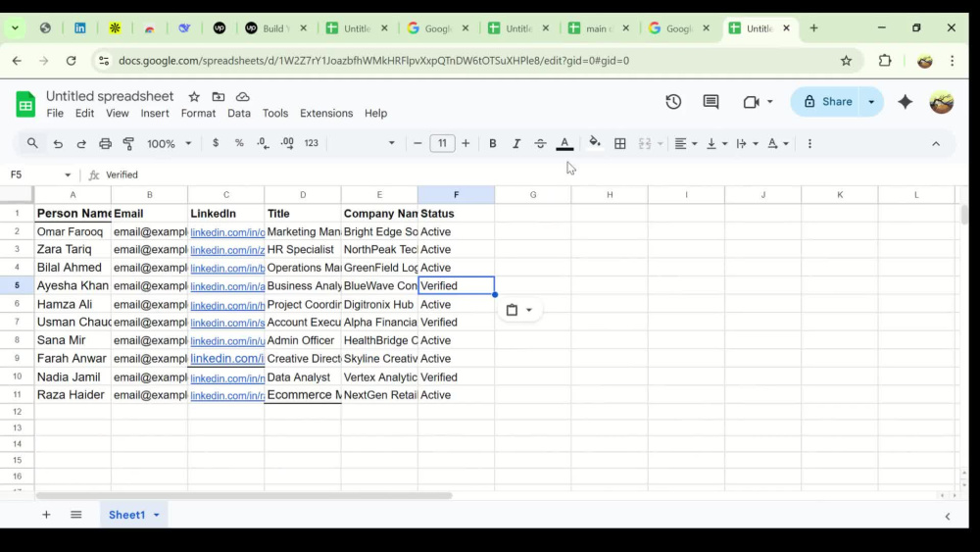The image size is (980, 552).
Task: Reload the browser page
Action: tap(72, 61)
